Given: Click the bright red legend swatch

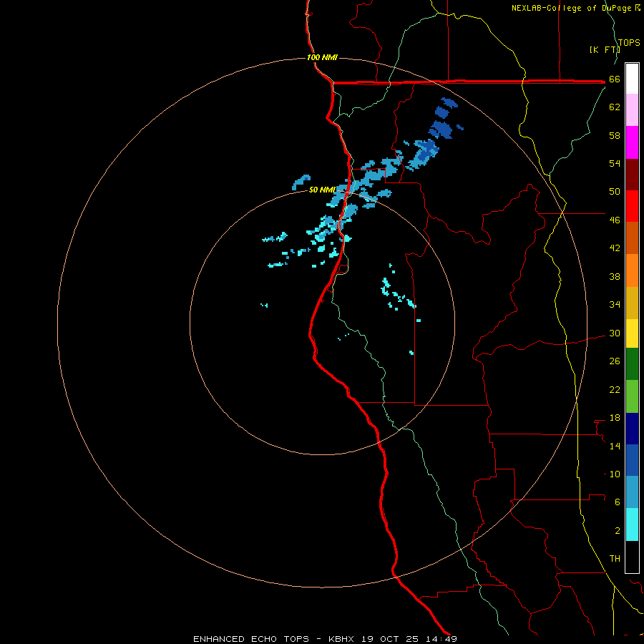Looking at the screenshot, I should 632,206.
